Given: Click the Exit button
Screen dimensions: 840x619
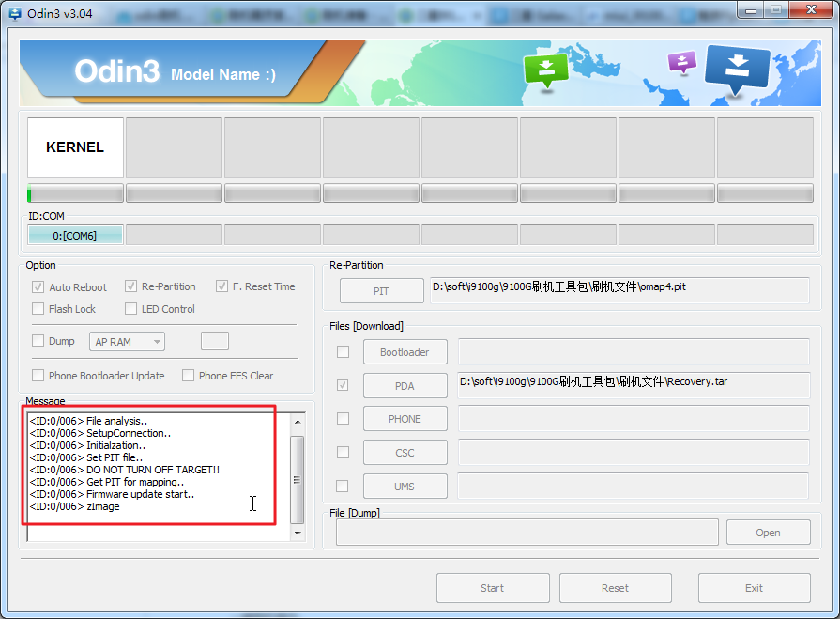Looking at the screenshot, I should (755, 588).
